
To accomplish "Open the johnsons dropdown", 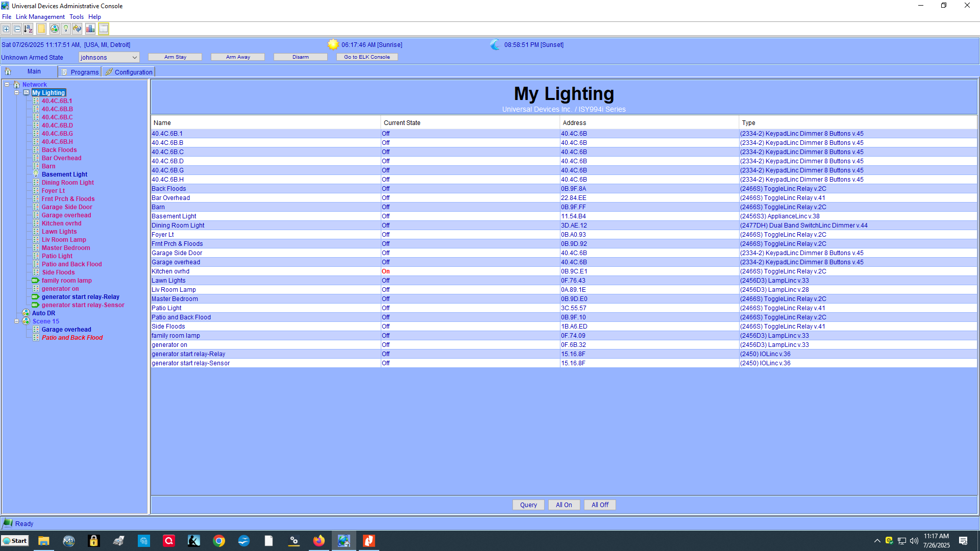I will tap(109, 57).
